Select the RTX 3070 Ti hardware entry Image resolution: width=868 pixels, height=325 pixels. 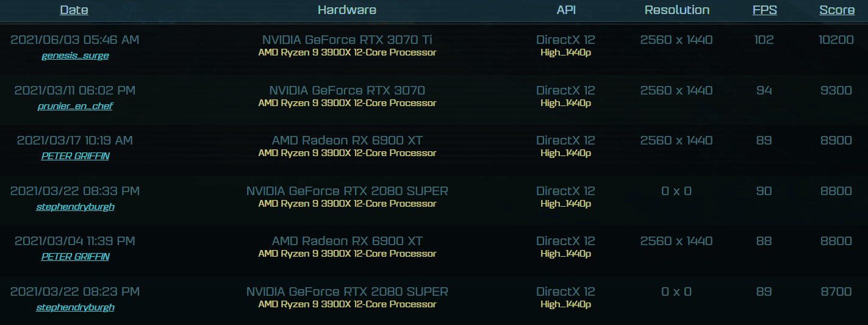tap(347, 40)
